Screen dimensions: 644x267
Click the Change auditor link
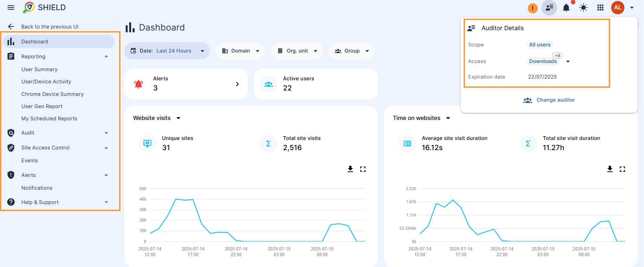tap(549, 100)
